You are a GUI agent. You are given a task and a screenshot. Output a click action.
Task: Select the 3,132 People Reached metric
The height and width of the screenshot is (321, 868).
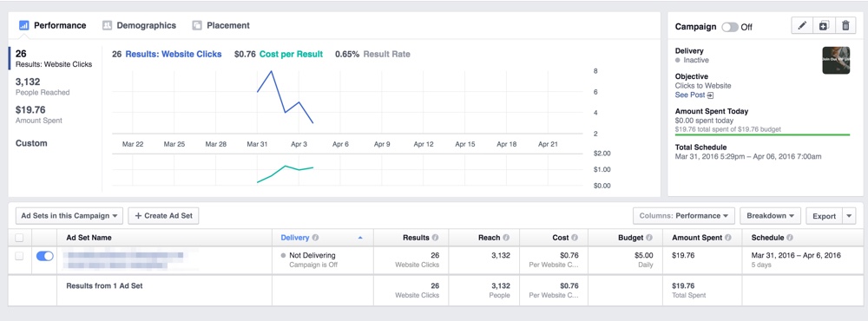click(x=43, y=87)
